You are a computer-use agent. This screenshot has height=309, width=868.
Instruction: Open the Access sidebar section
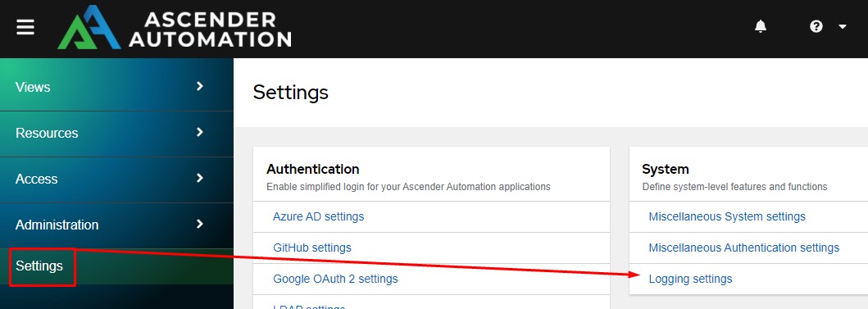(116, 179)
